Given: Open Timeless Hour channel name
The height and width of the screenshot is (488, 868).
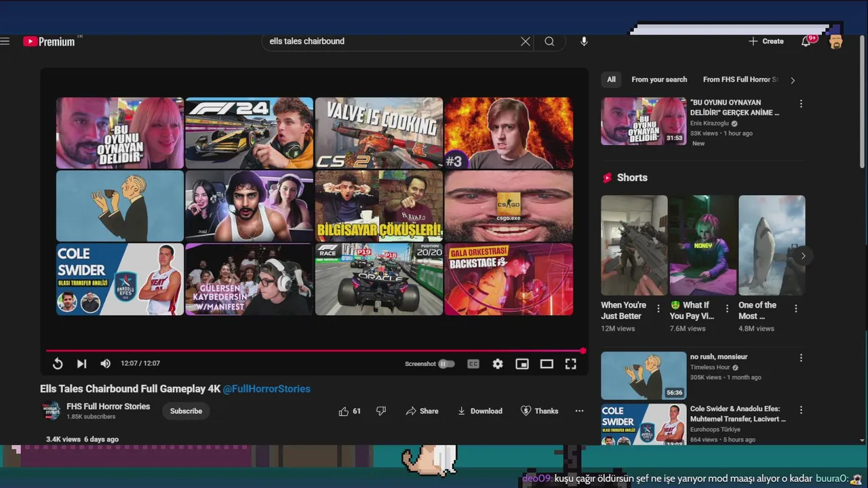Looking at the screenshot, I should click(x=709, y=367).
